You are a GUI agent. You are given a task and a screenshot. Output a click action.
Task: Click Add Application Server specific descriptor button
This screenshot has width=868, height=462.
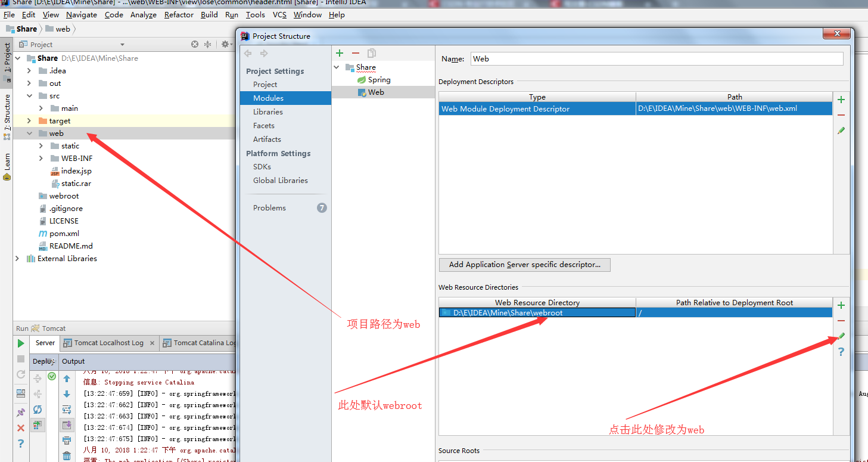point(525,265)
